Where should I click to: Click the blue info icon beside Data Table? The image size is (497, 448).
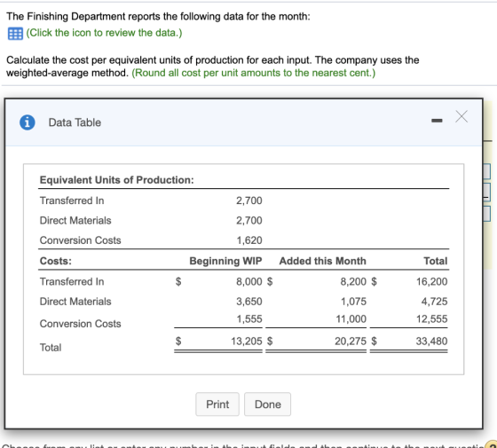click(x=28, y=122)
